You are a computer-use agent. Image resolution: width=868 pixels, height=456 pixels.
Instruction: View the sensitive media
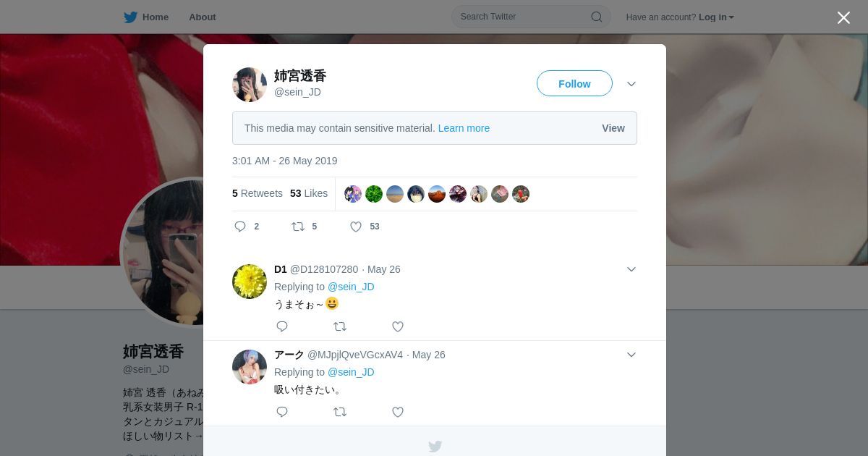pyautogui.click(x=613, y=128)
